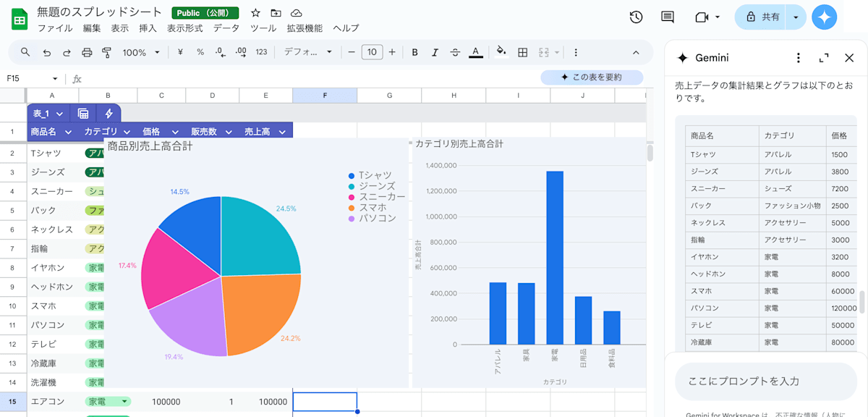This screenshot has height=417, width=868.
Task: Open the video call dropdown arrow
Action: [718, 17]
